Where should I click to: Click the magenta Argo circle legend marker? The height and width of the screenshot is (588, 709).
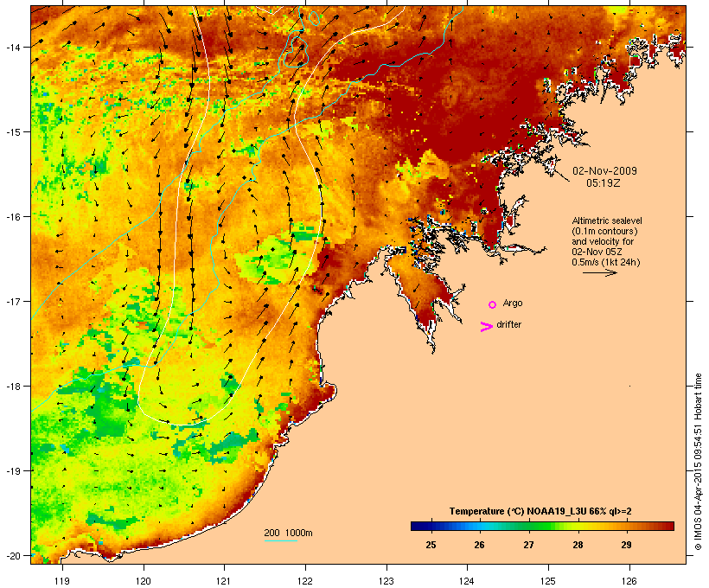[492, 304]
